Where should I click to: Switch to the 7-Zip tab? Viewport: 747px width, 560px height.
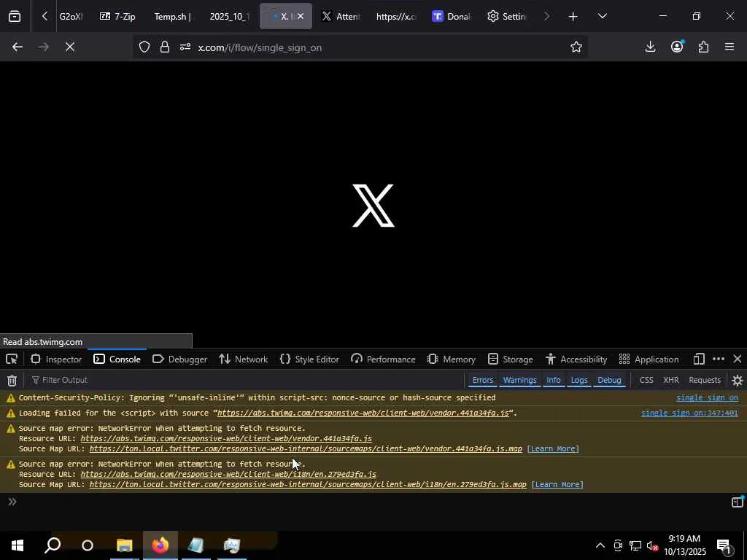click(117, 16)
